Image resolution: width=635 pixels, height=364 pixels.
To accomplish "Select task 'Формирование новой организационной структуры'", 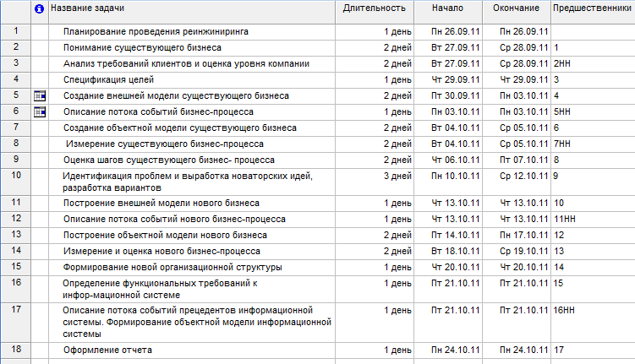I will click(x=172, y=268).
